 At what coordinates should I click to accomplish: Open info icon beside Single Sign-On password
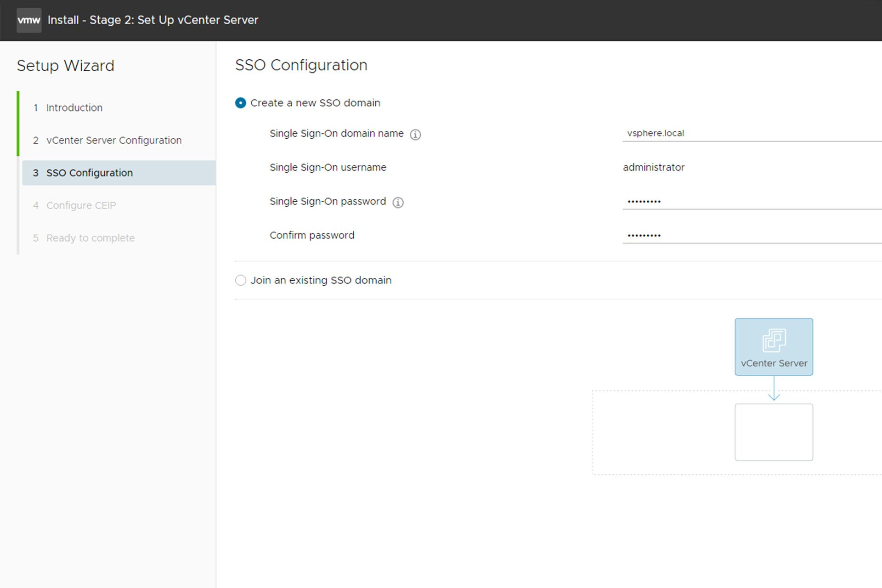coord(398,203)
